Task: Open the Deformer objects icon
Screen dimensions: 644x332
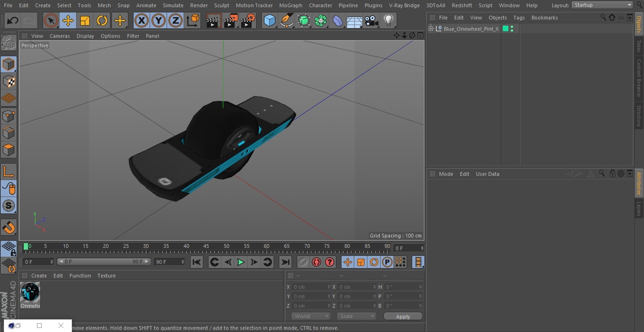Action: pyautogui.click(x=338, y=21)
